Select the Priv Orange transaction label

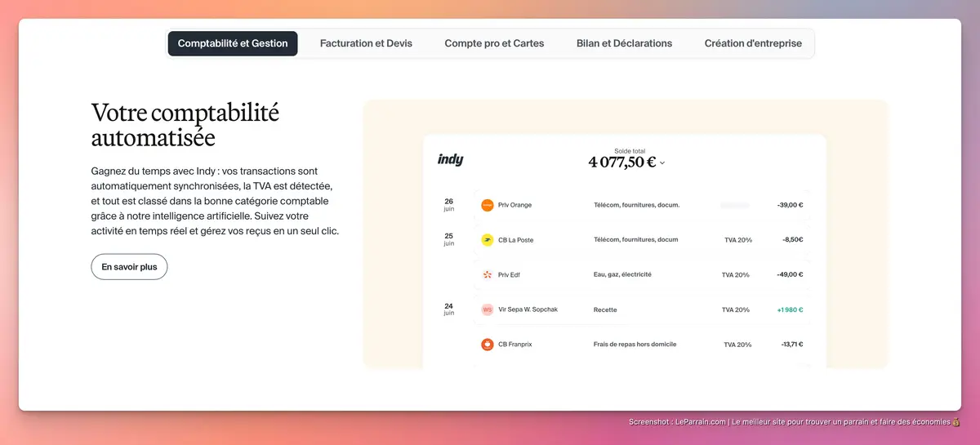click(514, 205)
